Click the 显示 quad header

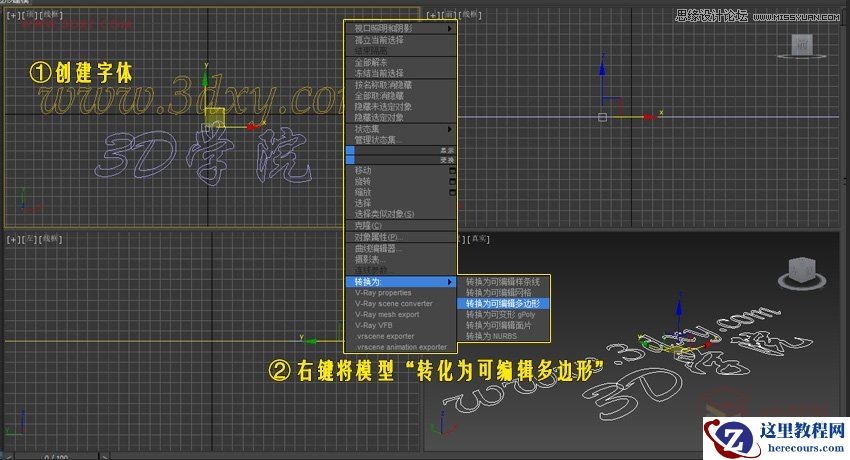coord(401,150)
